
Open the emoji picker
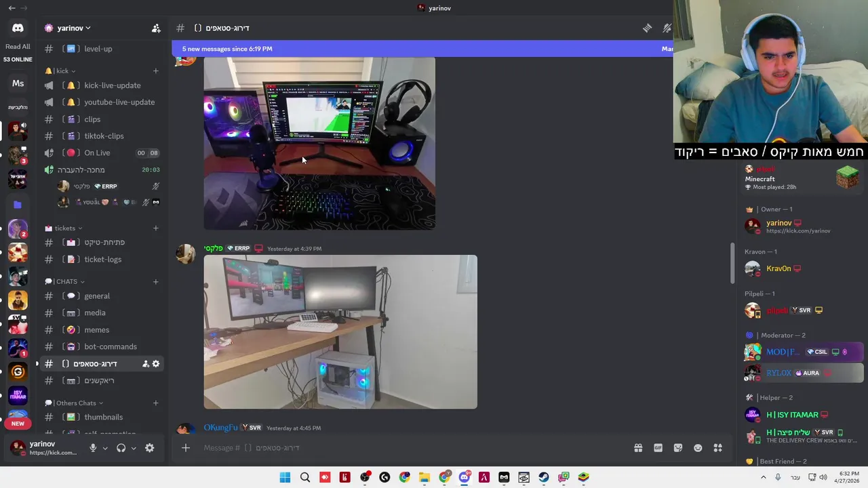point(698,447)
